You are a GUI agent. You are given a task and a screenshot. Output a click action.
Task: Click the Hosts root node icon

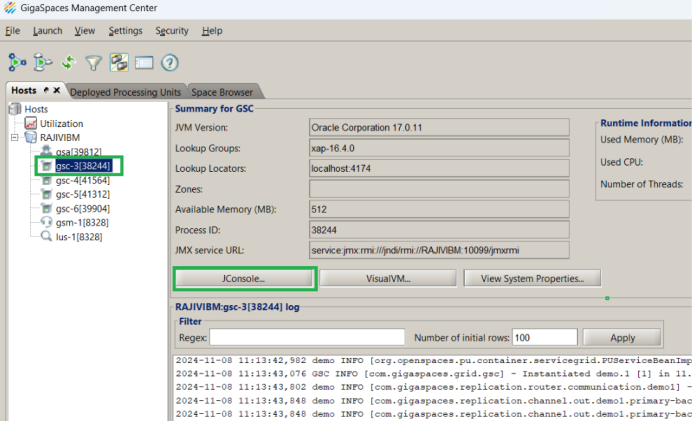[15, 109]
